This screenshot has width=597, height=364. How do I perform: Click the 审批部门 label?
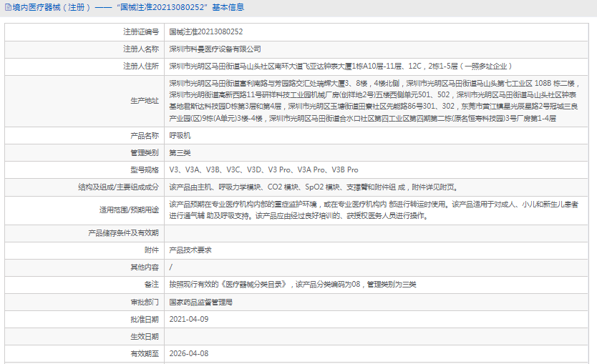tap(145, 302)
